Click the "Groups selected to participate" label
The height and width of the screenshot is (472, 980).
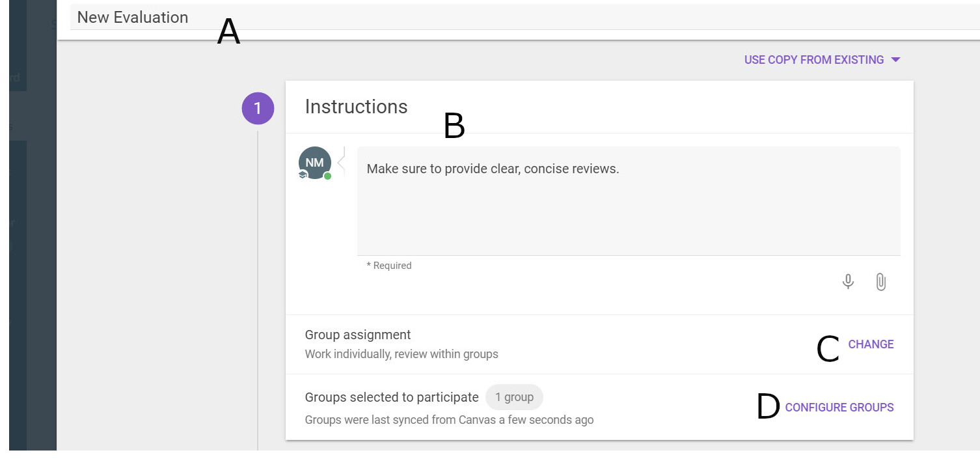coord(392,397)
